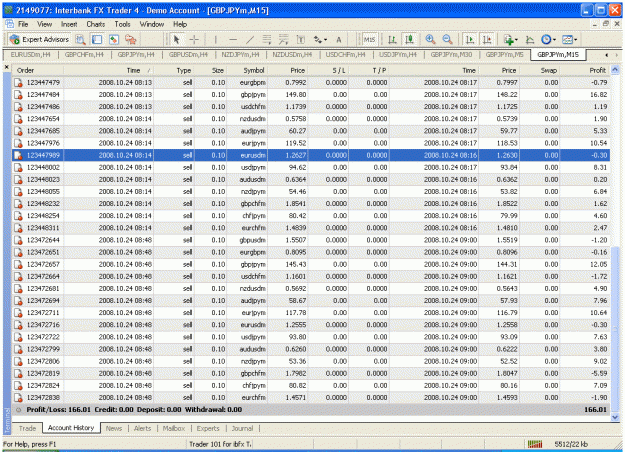
Task: Zoom out on the chart
Action: point(448,39)
